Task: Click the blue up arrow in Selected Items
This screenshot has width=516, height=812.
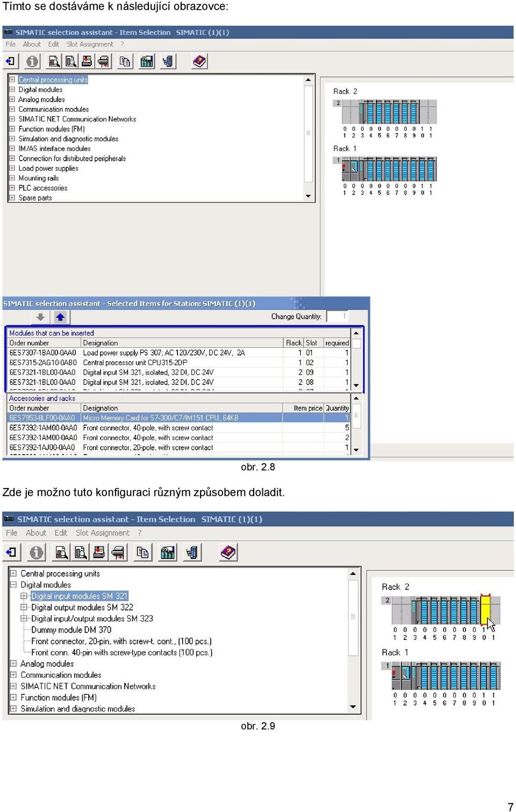Action: tap(60, 317)
